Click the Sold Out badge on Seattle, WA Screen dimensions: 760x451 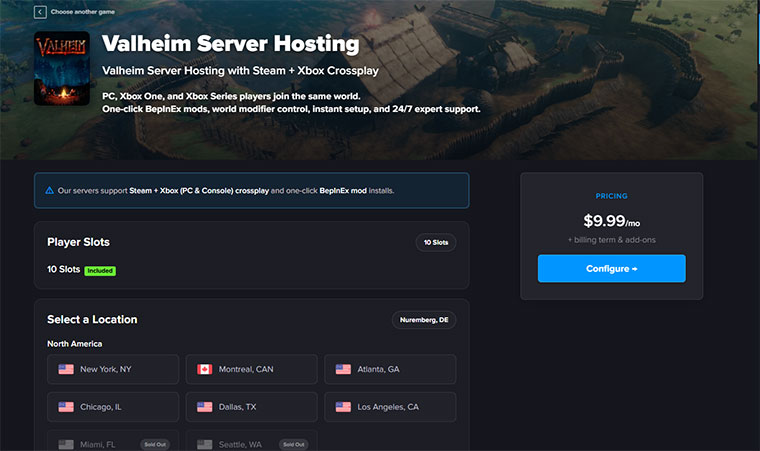[x=294, y=444]
